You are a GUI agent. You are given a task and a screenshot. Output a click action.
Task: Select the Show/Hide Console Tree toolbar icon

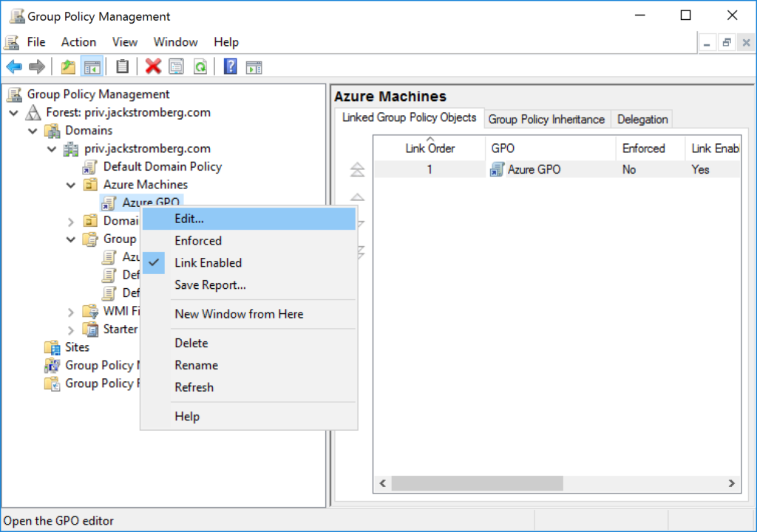coord(91,66)
